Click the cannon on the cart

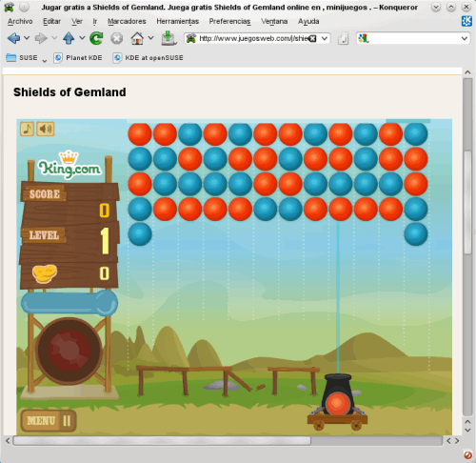point(337,402)
